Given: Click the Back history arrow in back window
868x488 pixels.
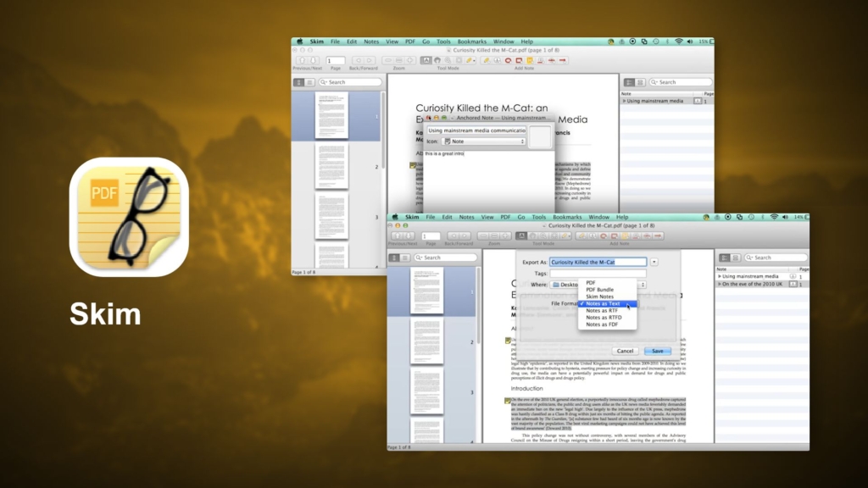Looking at the screenshot, I should click(359, 60).
